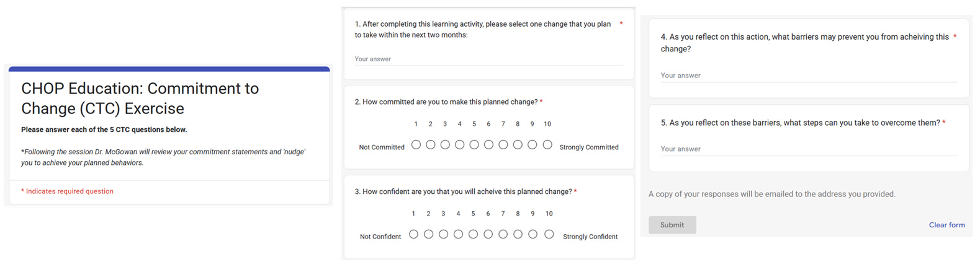The height and width of the screenshot is (267, 980).
Task: Select confidence level 6 radio button
Action: coord(488,234)
